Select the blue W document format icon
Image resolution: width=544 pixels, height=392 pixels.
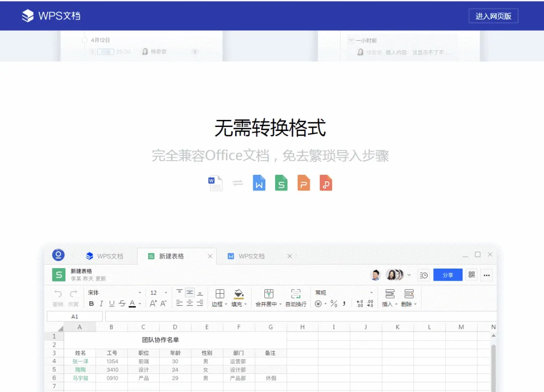[x=259, y=183]
